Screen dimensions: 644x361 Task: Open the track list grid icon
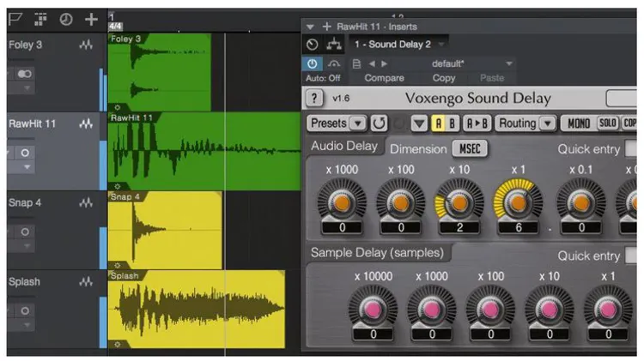[40, 19]
